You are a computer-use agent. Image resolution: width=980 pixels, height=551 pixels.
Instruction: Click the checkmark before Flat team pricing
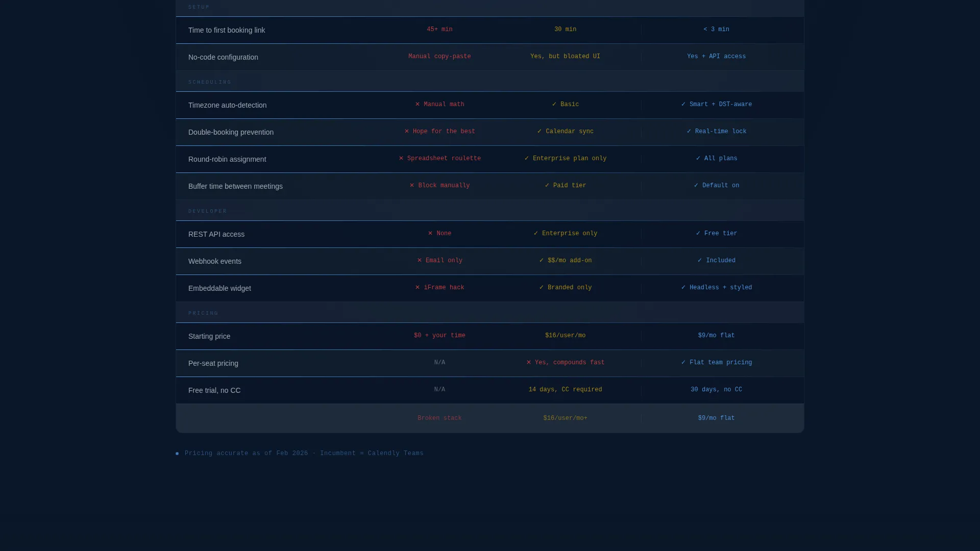(x=683, y=363)
